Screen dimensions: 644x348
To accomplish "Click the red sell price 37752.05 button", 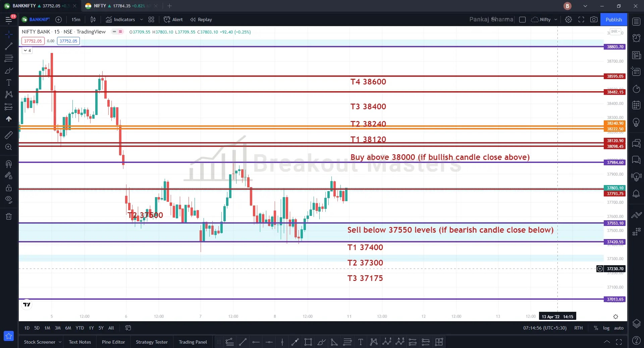I will (x=33, y=41).
